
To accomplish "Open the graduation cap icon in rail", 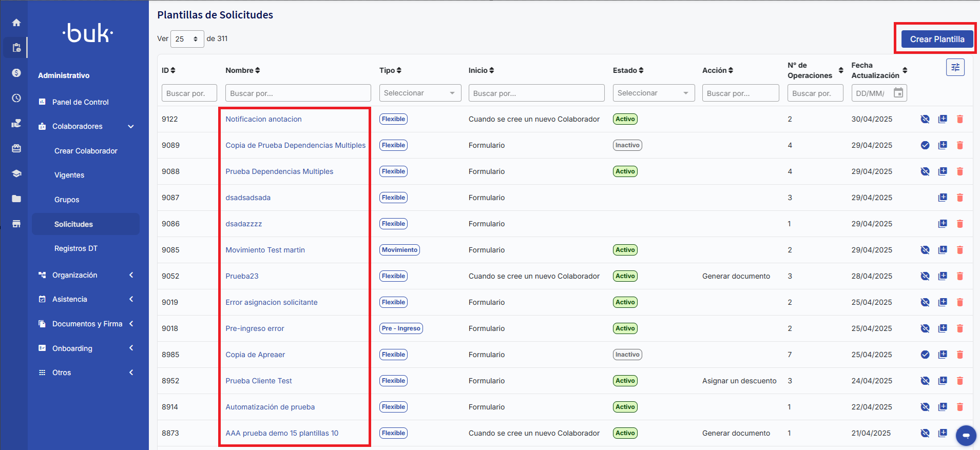I will (16, 173).
